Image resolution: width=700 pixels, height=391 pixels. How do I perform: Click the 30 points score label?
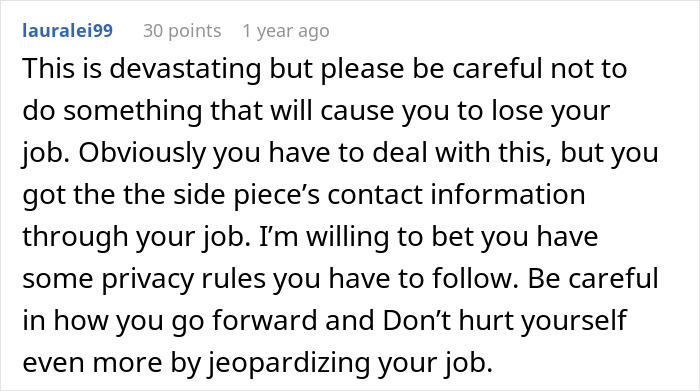pyautogui.click(x=182, y=31)
